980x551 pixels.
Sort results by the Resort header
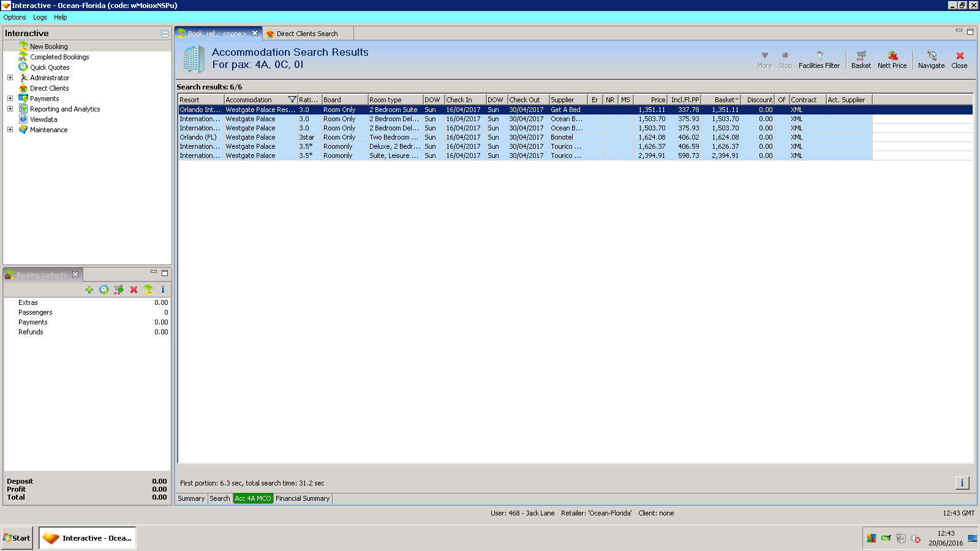tap(201, 100)
